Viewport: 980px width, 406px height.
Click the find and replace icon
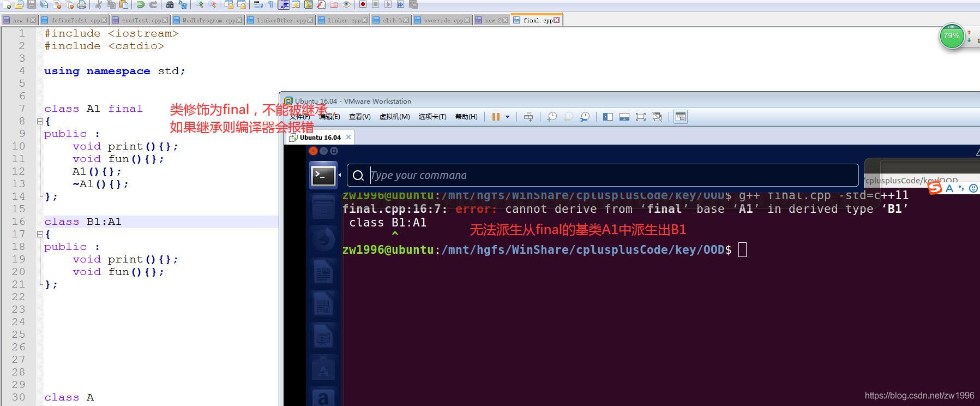click(x=183, y=4)
